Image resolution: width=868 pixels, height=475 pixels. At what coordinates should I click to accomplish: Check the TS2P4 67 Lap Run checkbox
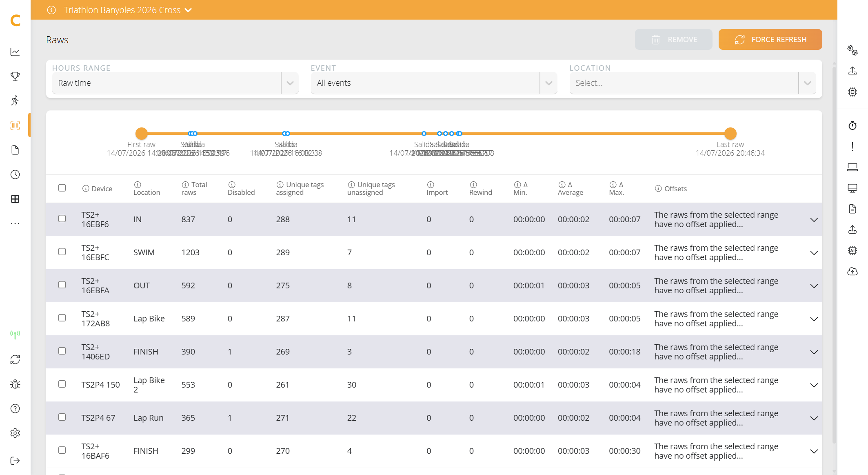[62, 417]
